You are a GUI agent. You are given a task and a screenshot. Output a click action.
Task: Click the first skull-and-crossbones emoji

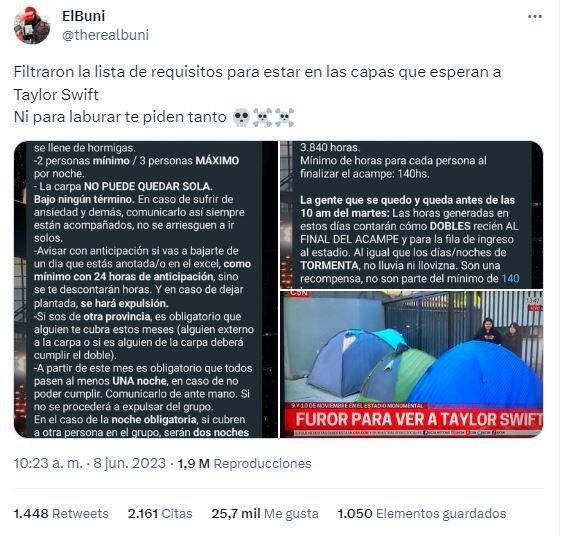point(262,117)
